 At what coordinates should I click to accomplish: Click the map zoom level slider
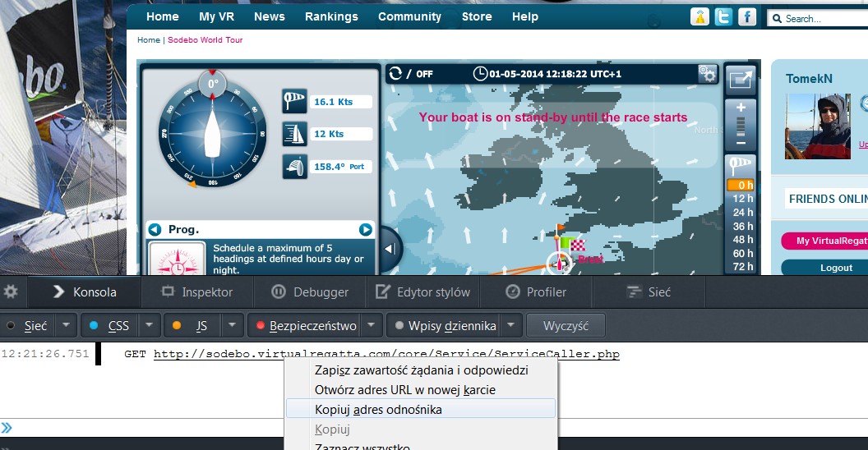pyautogui.click(x=741, y=126)
